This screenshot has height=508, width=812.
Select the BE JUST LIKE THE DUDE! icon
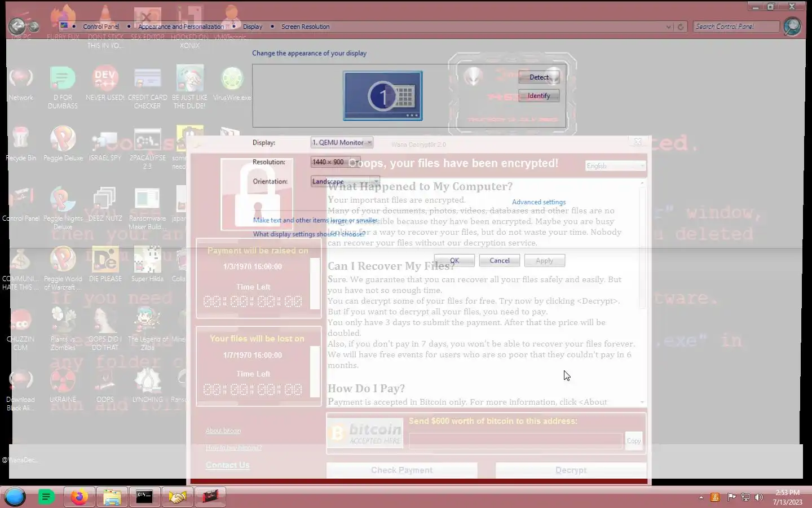pyautogui.click(x=189, y=87)
